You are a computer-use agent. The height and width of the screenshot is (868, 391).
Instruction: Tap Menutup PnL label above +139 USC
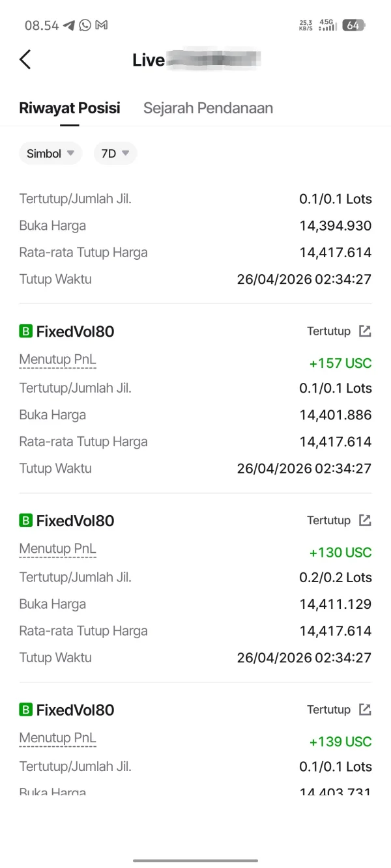click(57, 738)
